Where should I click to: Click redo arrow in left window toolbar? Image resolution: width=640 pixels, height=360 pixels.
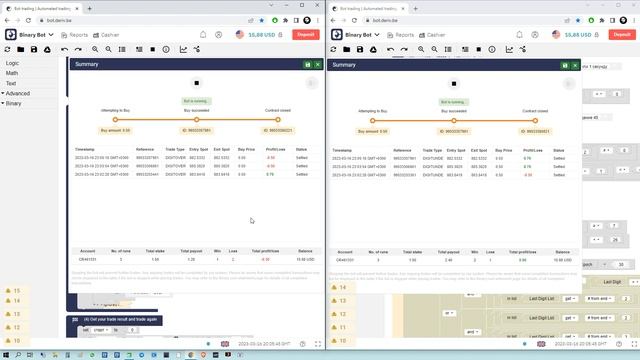pos(78,49)
